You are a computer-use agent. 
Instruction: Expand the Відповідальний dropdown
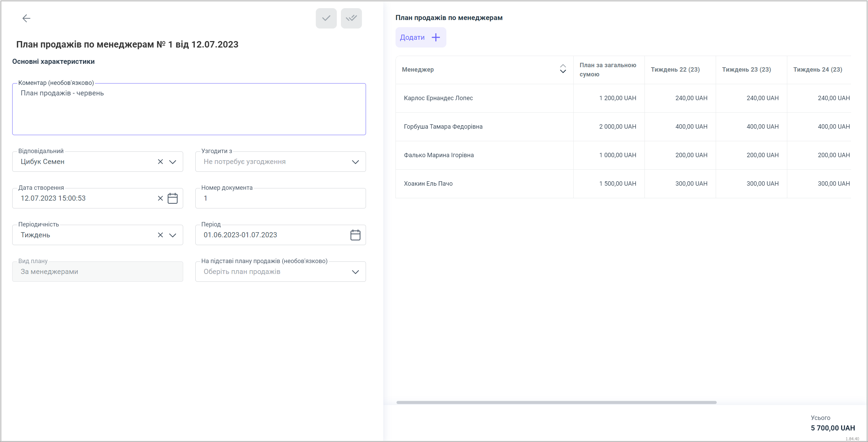[173, 162]
